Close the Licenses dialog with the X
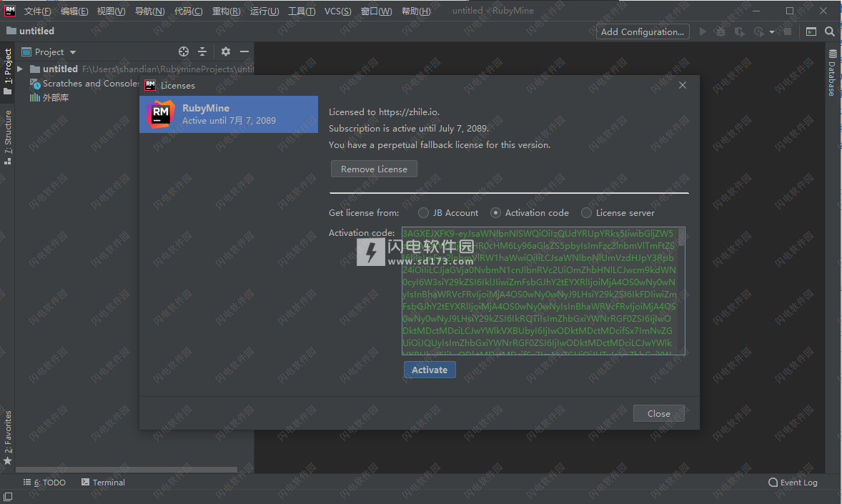Screen dimensions: 842x504 683,85
